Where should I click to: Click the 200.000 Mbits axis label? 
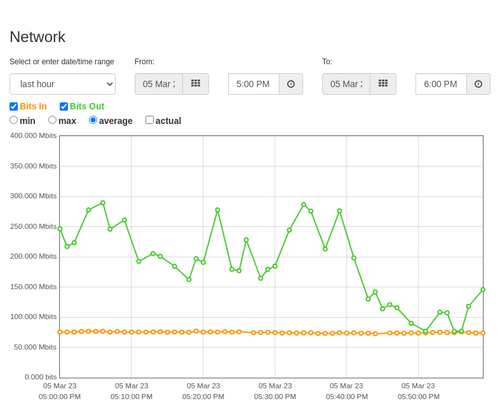[33, 256]
